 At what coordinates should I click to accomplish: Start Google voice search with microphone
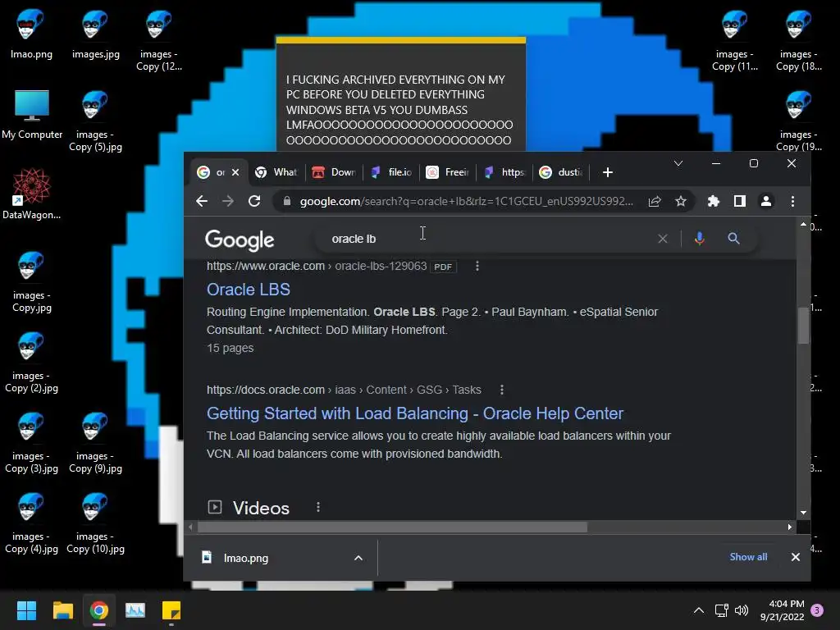[x=699, y=239]
